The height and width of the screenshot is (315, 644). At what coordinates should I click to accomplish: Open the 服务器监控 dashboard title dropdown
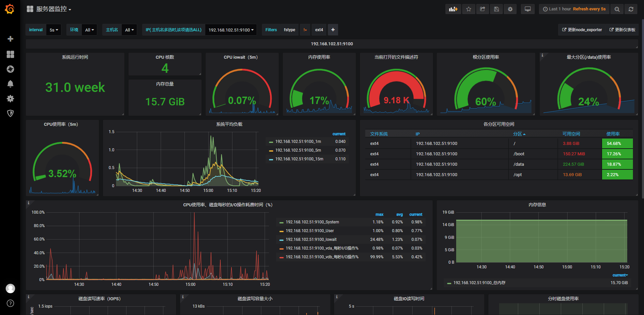click(x=54, y=9)
